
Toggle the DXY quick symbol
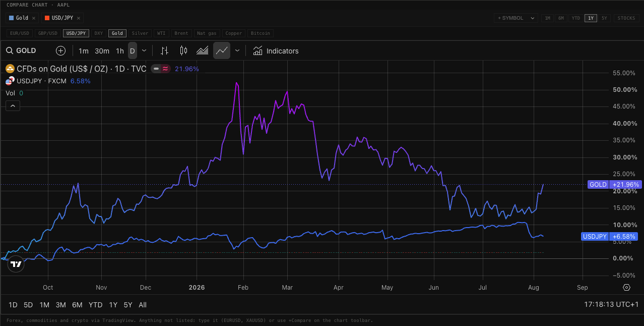[99, 33]
